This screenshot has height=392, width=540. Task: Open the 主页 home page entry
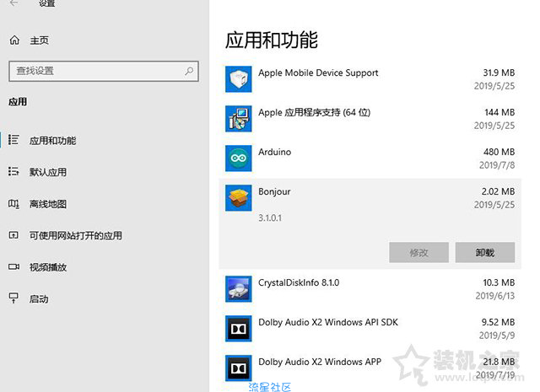coord(39,40)
